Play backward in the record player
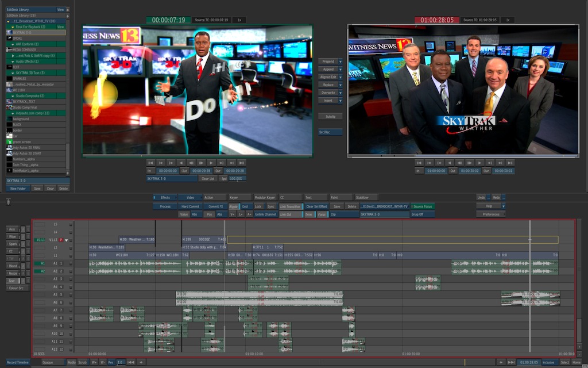 point(450,163)
